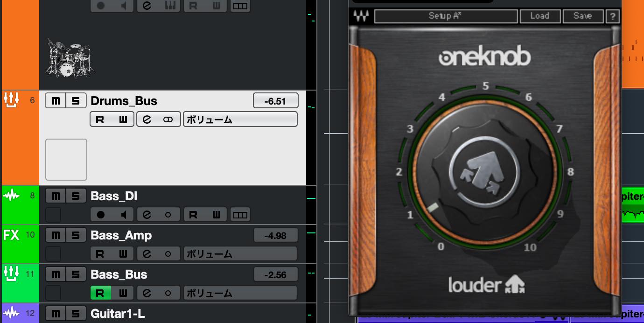Click the Save button in plugin toolbar
Screen dimensions: 644x323
tap(582, 16)
